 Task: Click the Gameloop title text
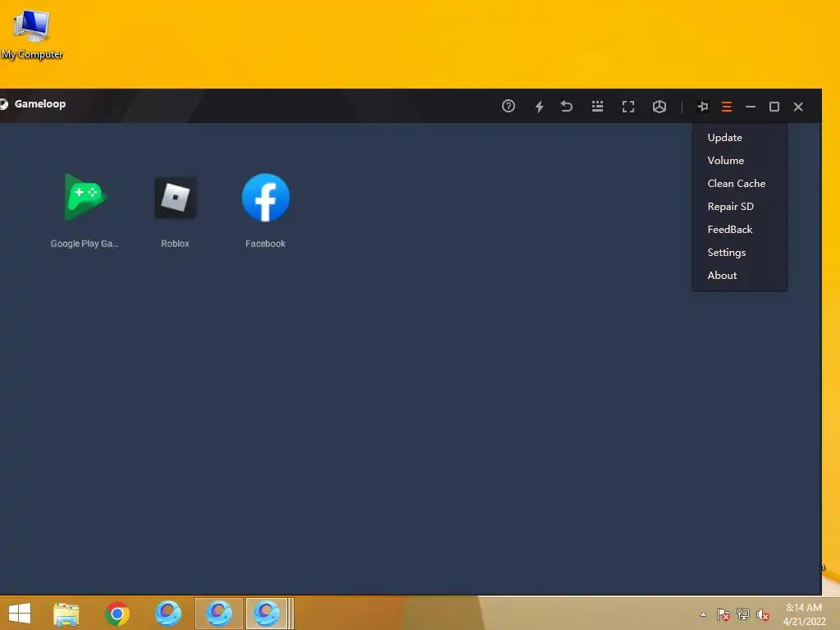[40, 104]
